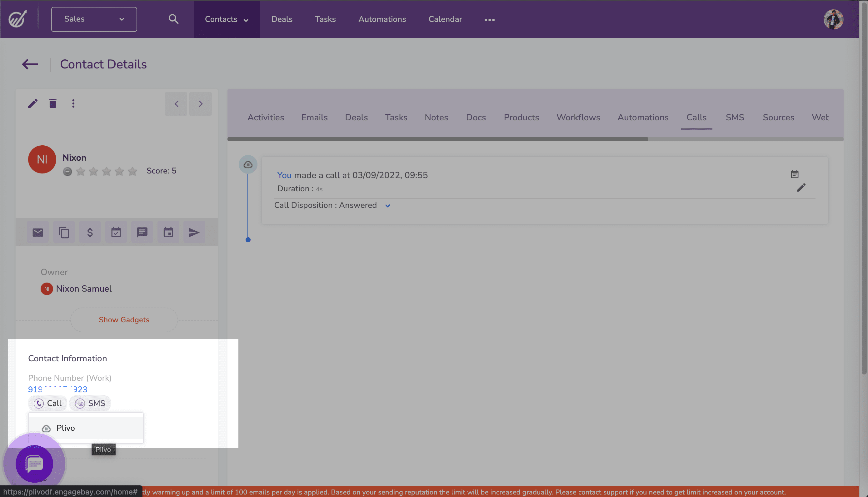Click the copy/duplicate icon in toolbar
Screen dimensions: 868x497
coord(64,232)
